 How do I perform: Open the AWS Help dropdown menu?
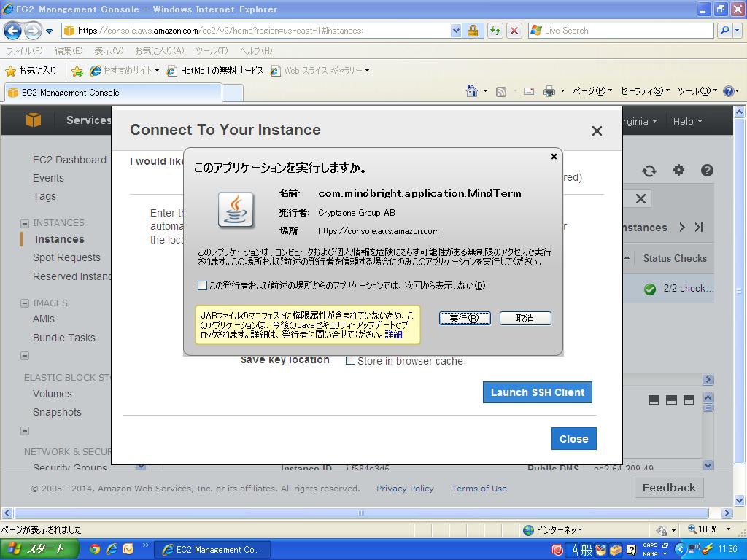click(x=687, y=122)
